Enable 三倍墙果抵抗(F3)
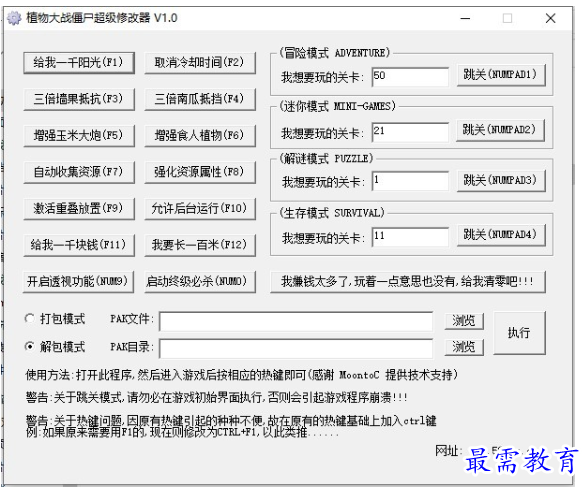This screenshot has height=492, width=587. tap(79, 99)
